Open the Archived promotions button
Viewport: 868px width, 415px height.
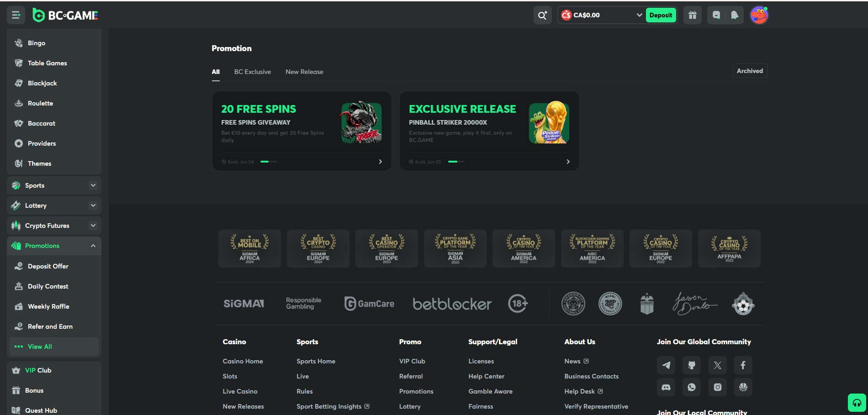pos(750,71)
